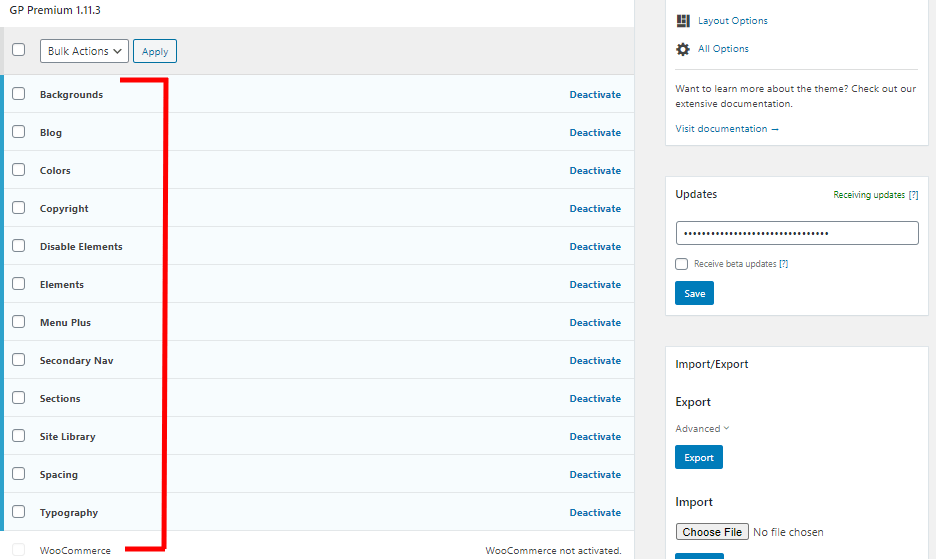936x559 pixels.
Task: Click the blue Export button
Action: click(699, 457)
